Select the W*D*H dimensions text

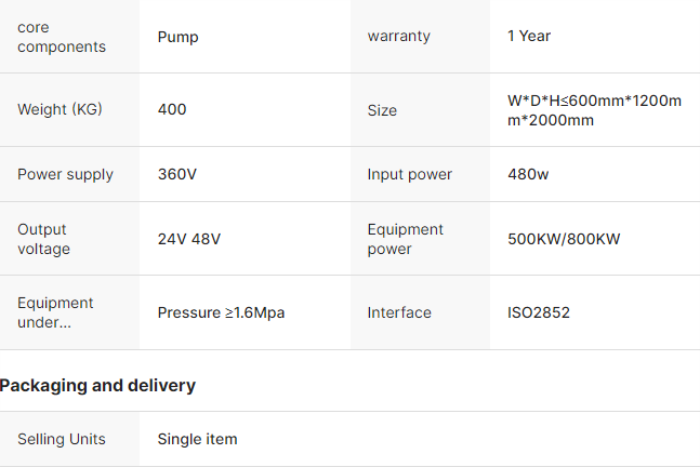click(x=594, y=110)
